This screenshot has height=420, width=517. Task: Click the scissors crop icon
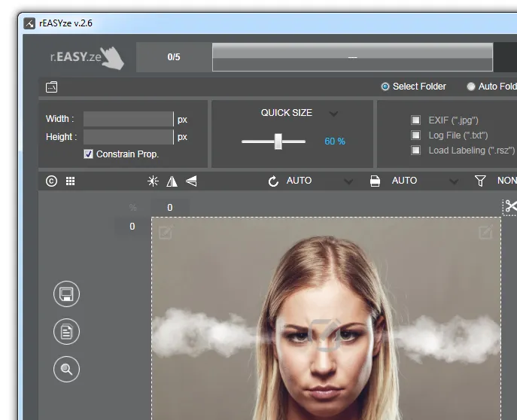pyautogui.click(x=510, y=206)
